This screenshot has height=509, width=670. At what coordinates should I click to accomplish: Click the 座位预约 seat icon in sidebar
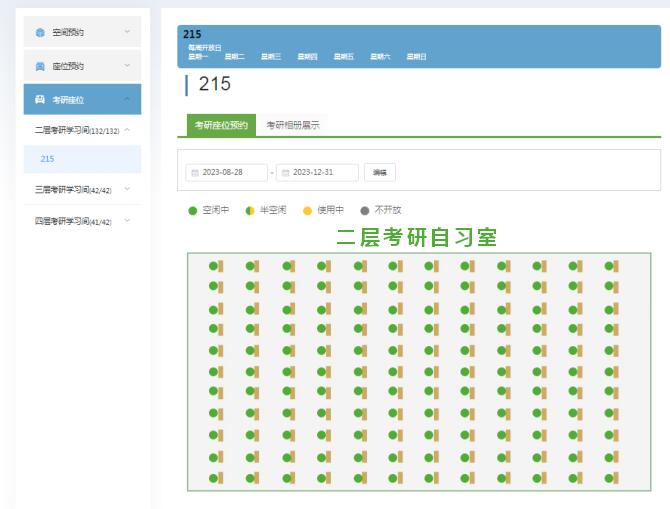pyautogui.click(x=40, y=66)
